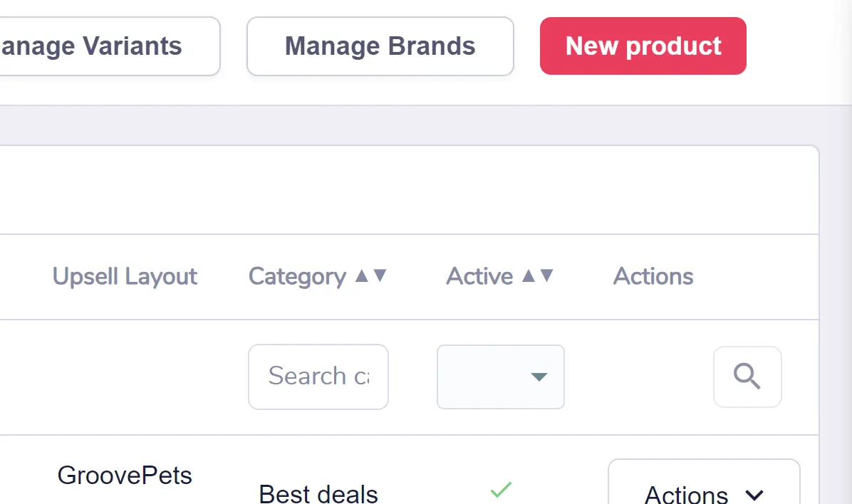852x504 pixels.
Task: Click chevron on row Actions button
Action: (x=754, y=495)
